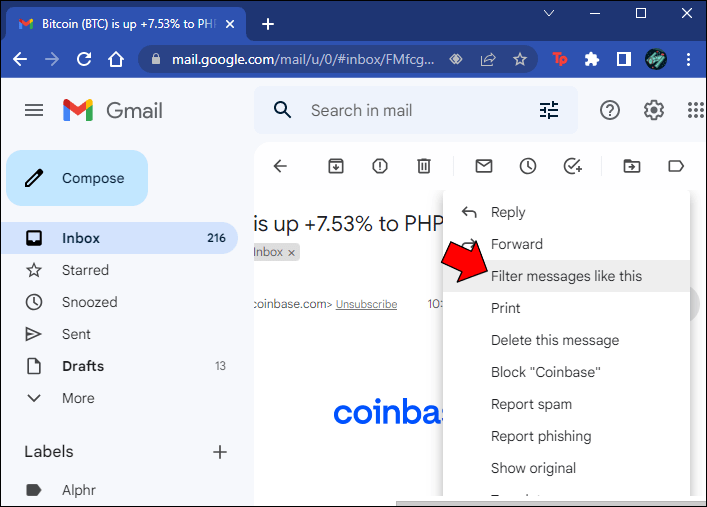Click the Unsubscribe link
Screen dimensions: 707x507
(366, 304)
